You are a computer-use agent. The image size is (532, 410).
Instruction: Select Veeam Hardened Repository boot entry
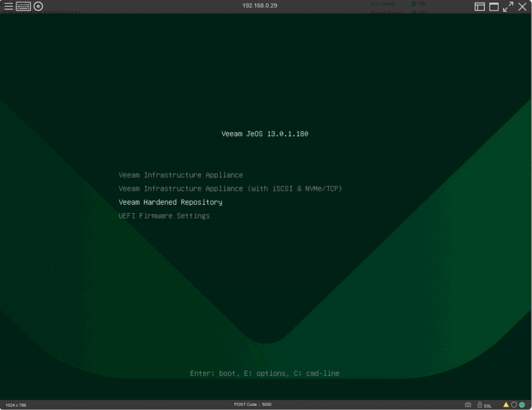click(170, 202)
